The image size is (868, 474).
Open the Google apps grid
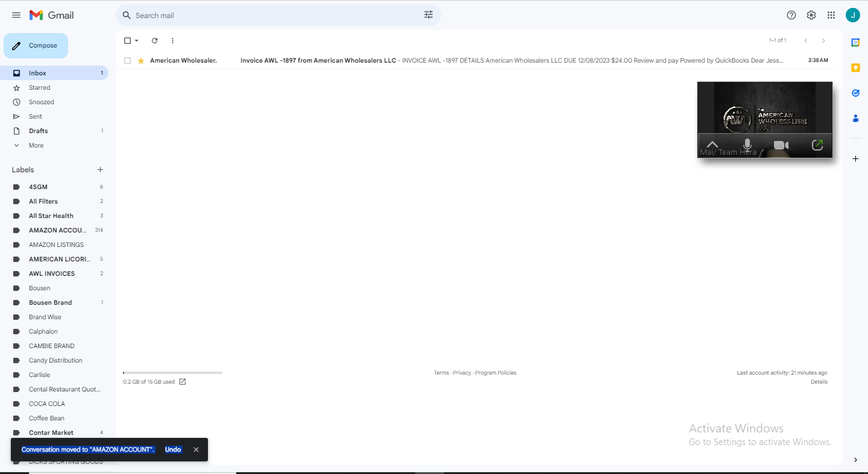[x=831, y=15]
